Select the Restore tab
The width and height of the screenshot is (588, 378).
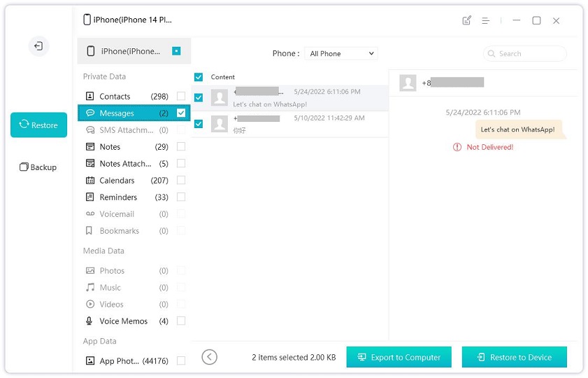(38, 125)
